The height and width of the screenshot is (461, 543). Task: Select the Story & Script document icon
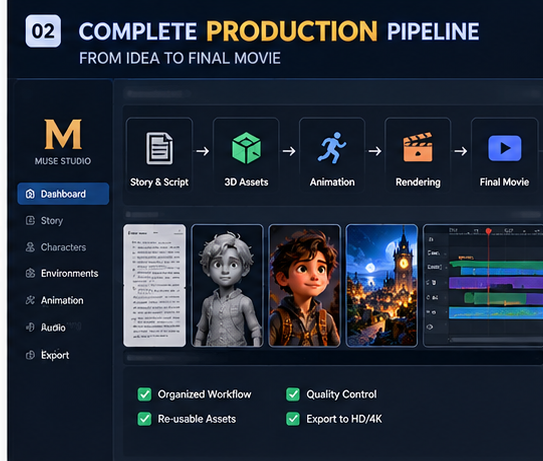coord(159,148)
